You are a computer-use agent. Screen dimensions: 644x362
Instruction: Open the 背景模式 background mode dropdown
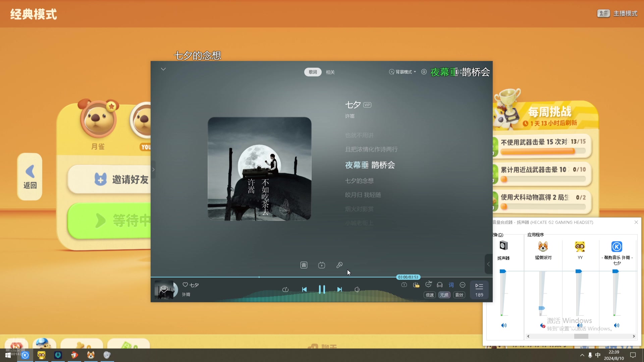(x=402, y=72)
